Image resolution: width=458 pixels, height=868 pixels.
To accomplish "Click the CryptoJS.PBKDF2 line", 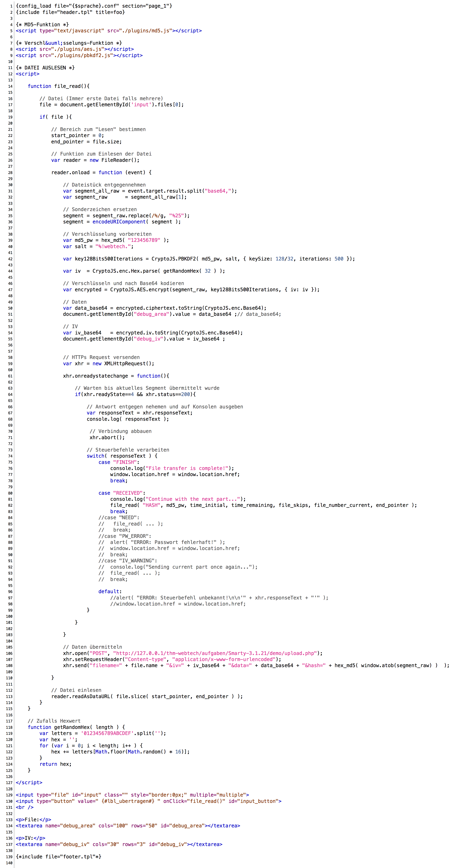I will pos(209,259).
